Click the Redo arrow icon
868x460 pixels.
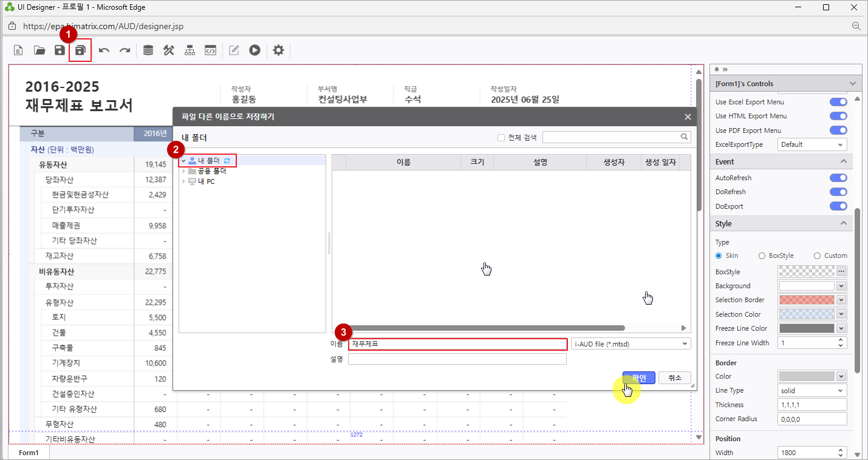click(x=125, y=50)
